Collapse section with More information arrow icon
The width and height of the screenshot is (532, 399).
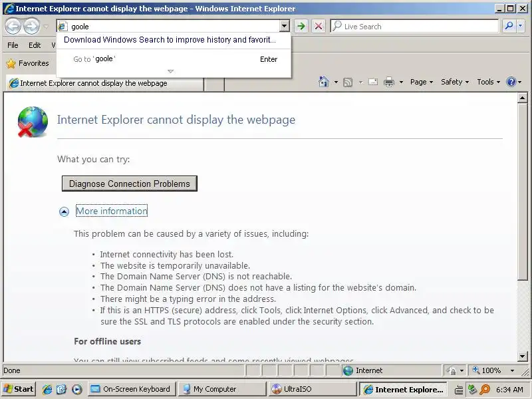[x=64, y=211]
